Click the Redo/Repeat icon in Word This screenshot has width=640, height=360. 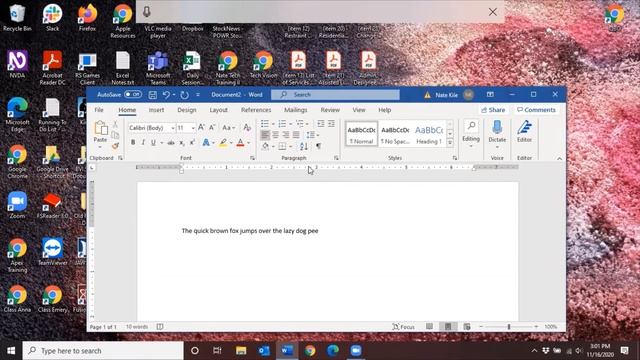(184, 95)
